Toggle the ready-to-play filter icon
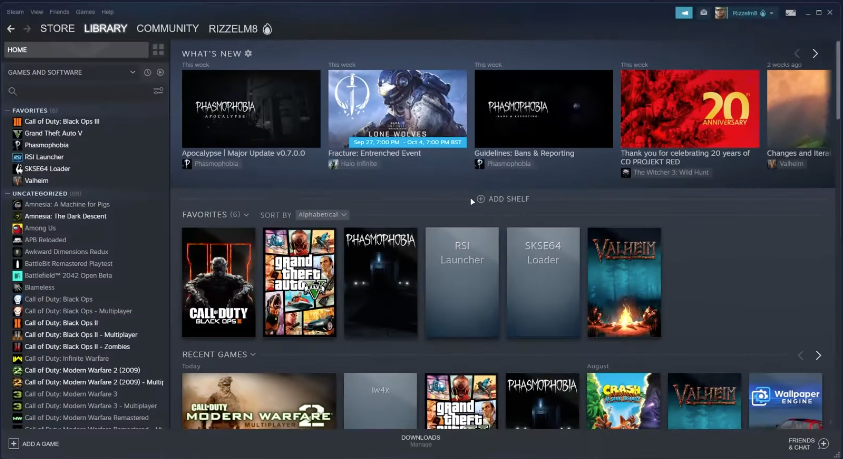The width and height of the screenshot is (843, 459). [160, 72]
